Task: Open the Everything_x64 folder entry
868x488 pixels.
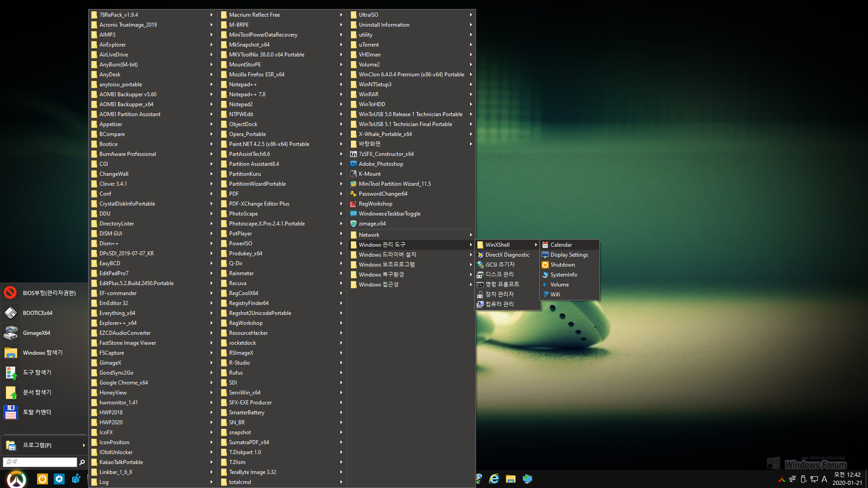Action: (152, 313)
